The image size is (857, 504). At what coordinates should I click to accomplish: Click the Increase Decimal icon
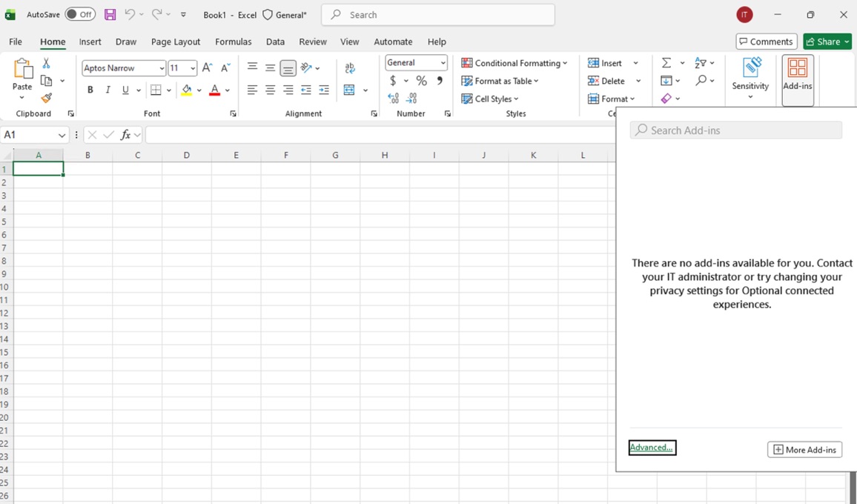(394, 99)
